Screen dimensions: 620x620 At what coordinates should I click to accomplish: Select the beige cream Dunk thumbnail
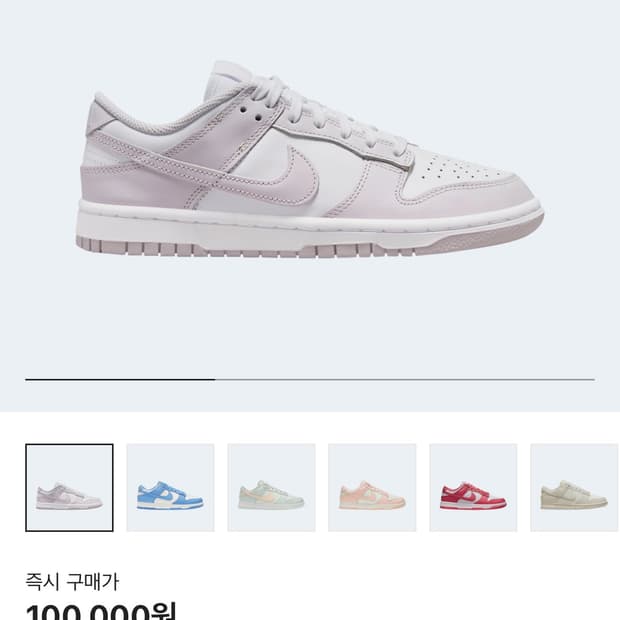tap(575, 488)
